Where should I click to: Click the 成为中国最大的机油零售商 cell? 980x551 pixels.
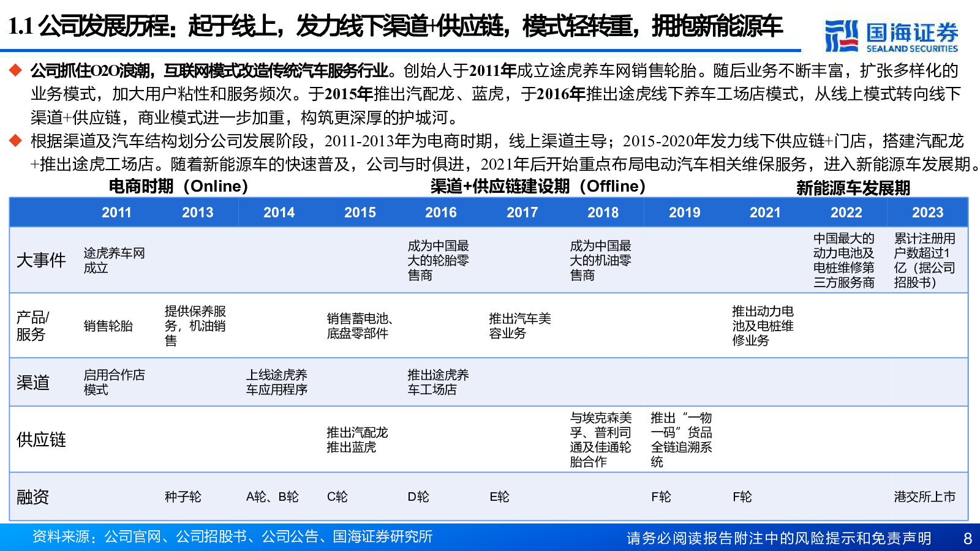coord(601,260)
